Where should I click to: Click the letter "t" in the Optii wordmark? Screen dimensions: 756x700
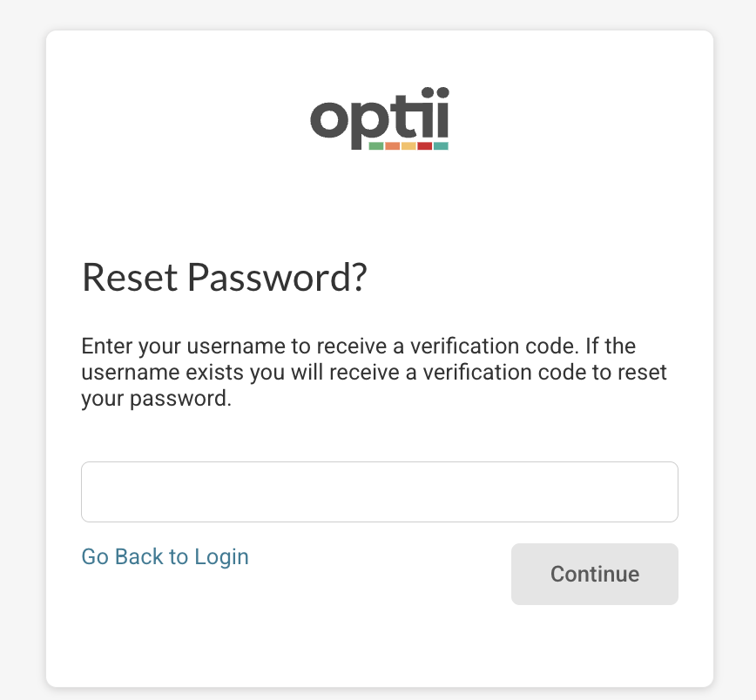[402, 115]
